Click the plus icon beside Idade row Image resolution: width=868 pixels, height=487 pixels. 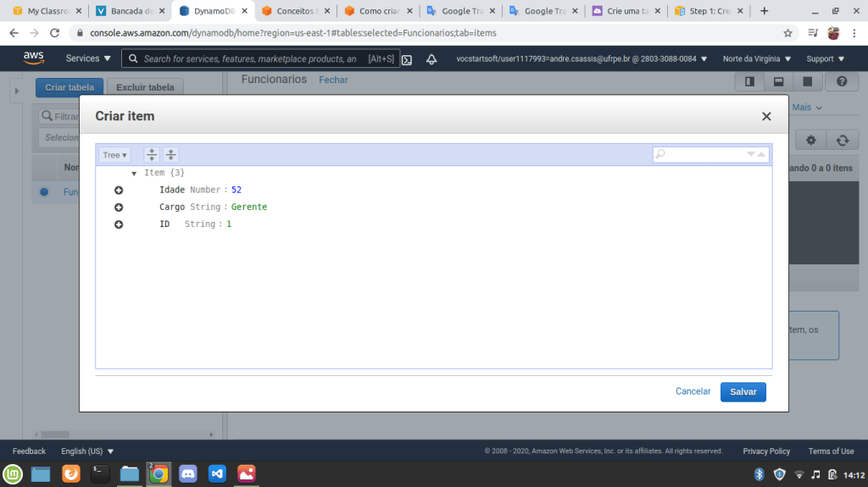pyautogui.click(x=119, y=191)
